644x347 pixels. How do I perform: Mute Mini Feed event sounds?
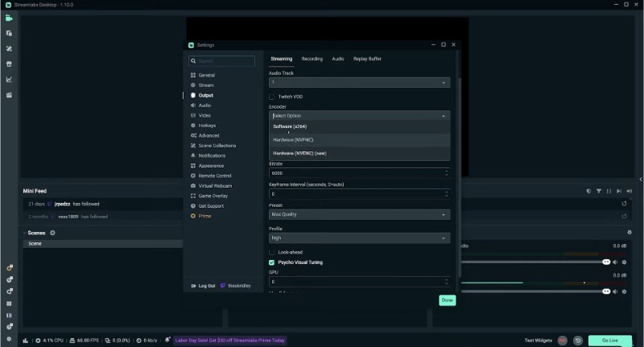pyautogui.click(x=630, y=191)
